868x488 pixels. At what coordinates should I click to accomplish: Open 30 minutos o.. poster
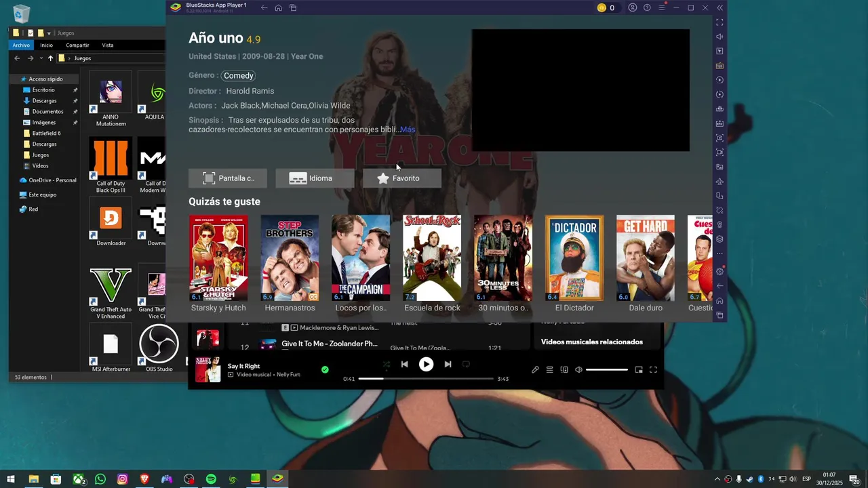point(503,258)
